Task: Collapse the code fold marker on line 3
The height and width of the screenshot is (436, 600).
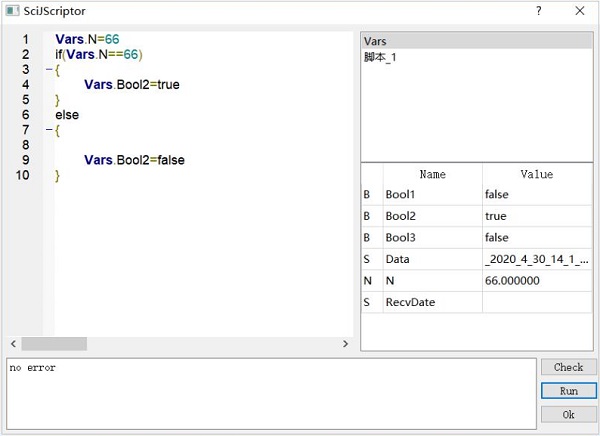Action: point(49,70)
